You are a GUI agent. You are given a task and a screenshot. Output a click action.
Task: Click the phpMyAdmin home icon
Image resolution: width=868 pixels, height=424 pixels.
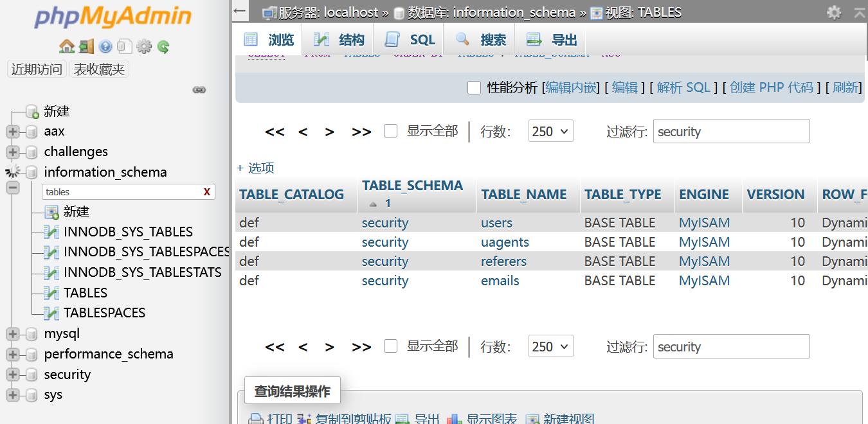click(66, 46)
